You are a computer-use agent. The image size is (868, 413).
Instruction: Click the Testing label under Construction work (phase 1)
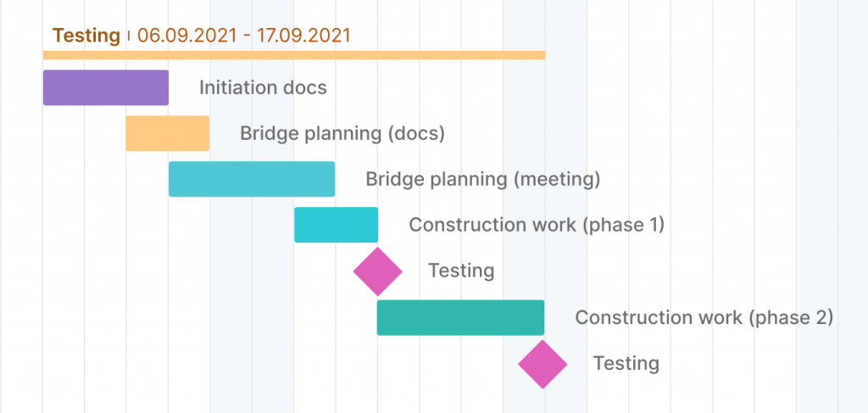pos(461,271)
